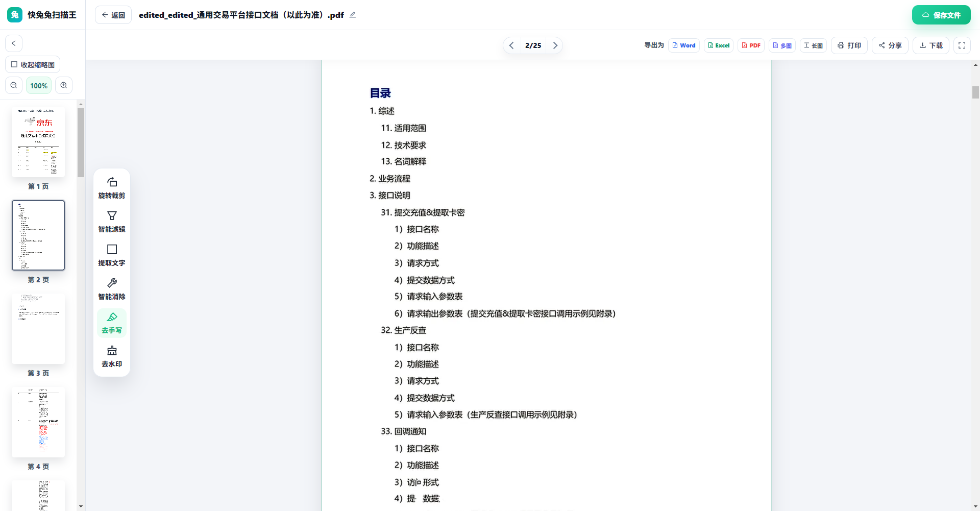Click the 目录 heading in document
The image size is (980, 511).
tap(380, 93)
